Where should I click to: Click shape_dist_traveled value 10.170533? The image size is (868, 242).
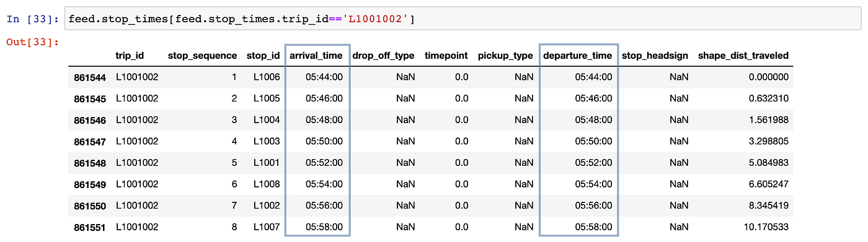766,227
